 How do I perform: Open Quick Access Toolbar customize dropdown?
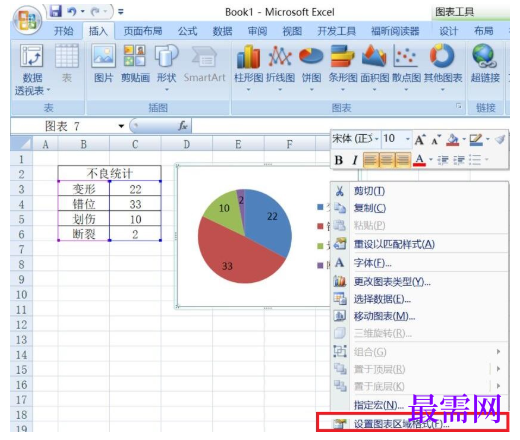121,12
